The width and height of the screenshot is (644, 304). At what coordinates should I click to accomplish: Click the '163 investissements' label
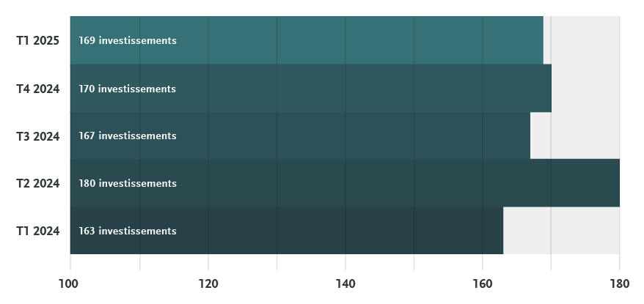click(x=128, y=231)
